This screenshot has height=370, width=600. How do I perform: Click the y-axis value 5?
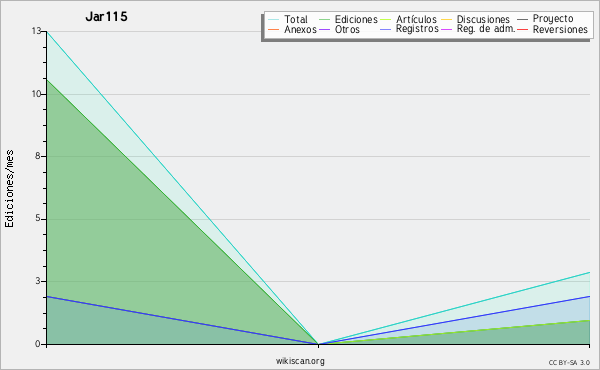(x=38, y=218)
